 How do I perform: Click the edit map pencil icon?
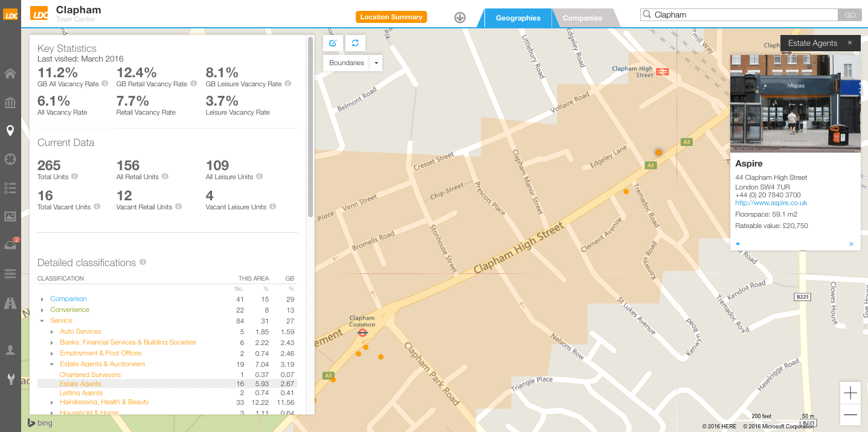pos(333,43)
